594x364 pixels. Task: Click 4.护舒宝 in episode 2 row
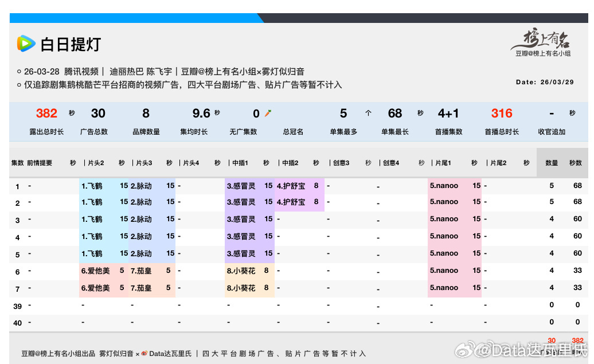(x=291, y=202)
